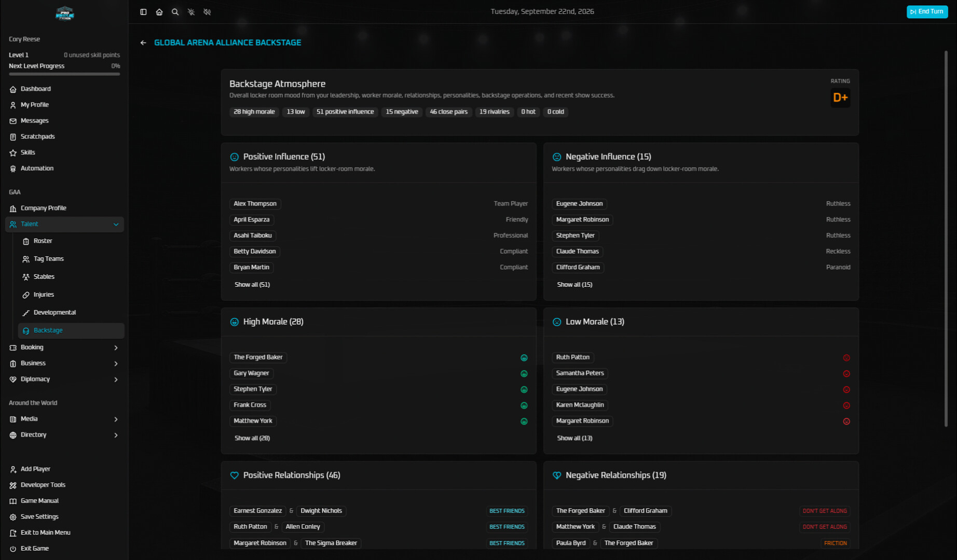Click the sad face icon beside Ruth Patton
Screen dimensions: 957x560
(x=846, y=358)
